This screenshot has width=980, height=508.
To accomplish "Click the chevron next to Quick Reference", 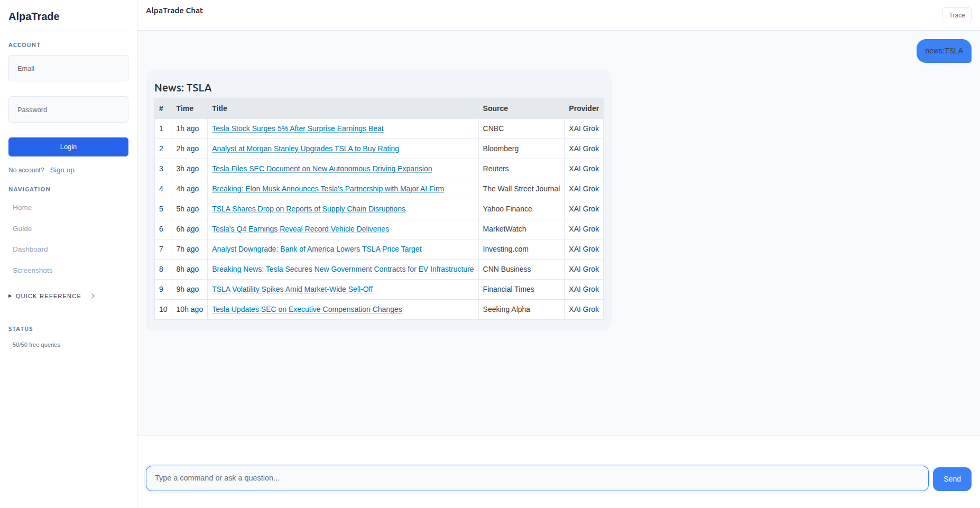I will pos(93,296).
